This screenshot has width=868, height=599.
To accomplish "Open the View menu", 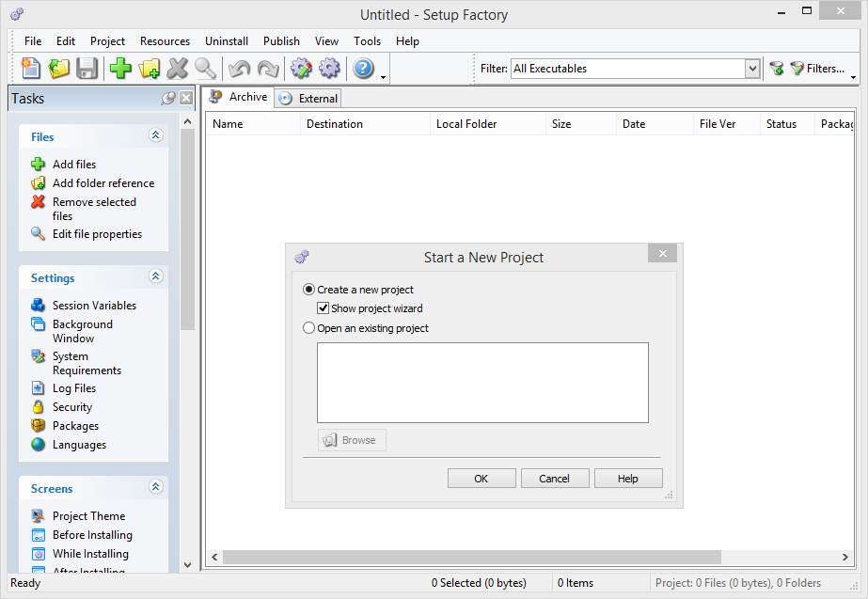I will [x=326, y=41].
